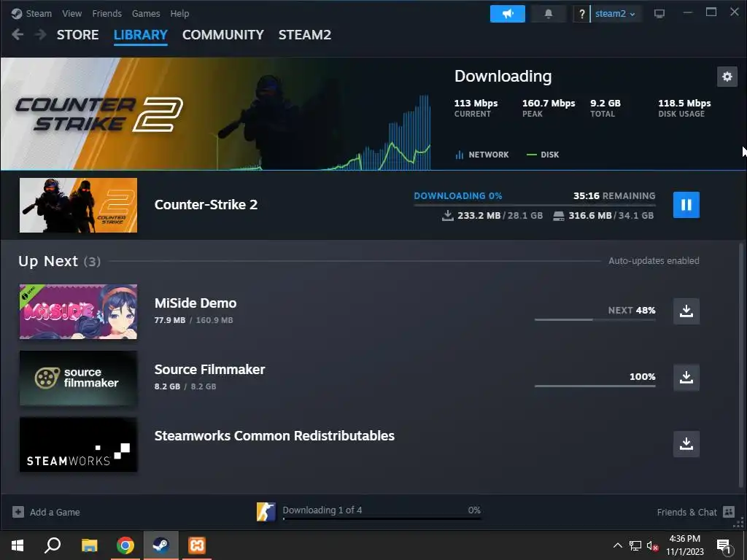Click the bottom download progress bar
Screen dimensions: 747x560
point(382,518)
